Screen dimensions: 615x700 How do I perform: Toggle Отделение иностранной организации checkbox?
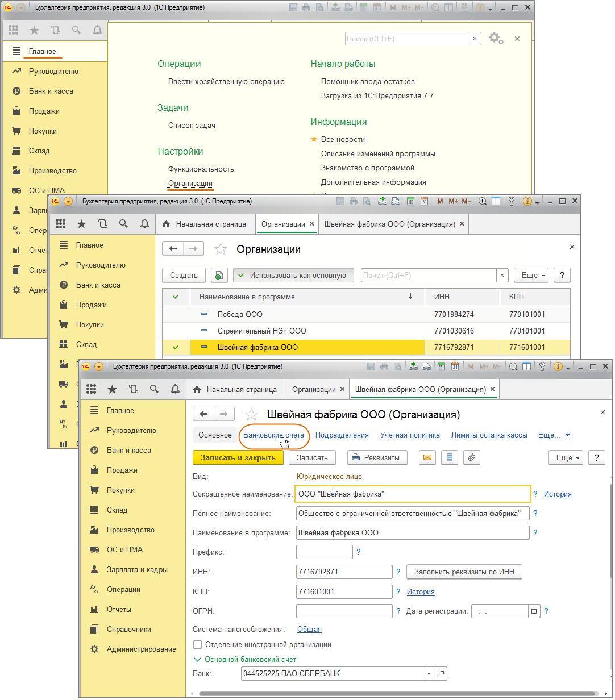pos(197,644)
